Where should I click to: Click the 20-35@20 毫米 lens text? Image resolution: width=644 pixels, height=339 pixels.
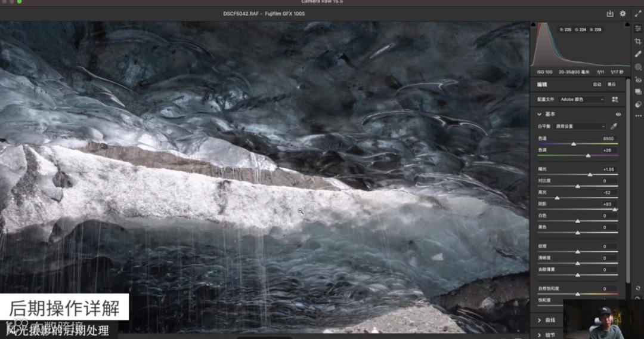pyautogui.click(x=574, y=72)
